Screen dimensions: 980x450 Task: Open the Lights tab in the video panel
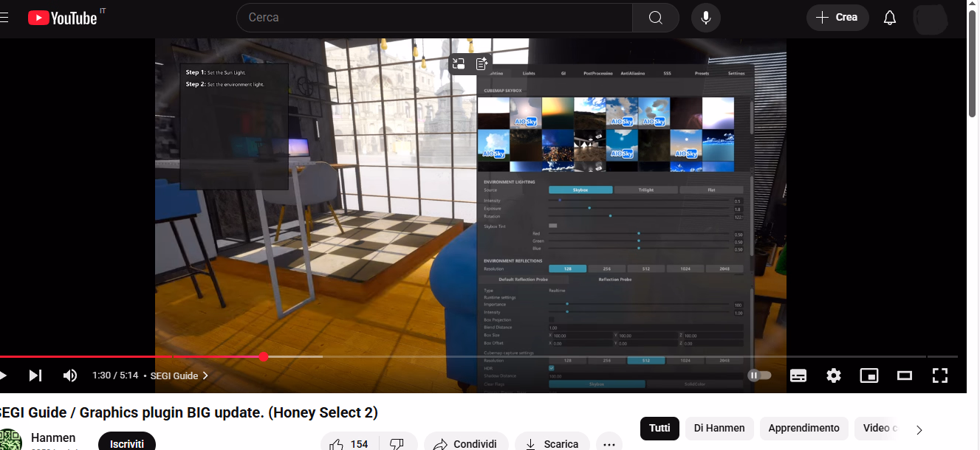(529, 74)
